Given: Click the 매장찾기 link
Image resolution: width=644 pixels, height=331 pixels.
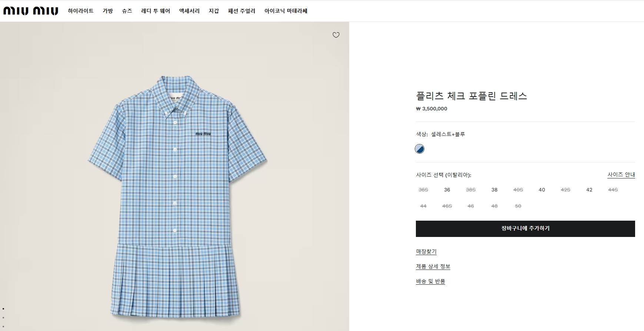Looking at the screenshot, I should point(426,252).
